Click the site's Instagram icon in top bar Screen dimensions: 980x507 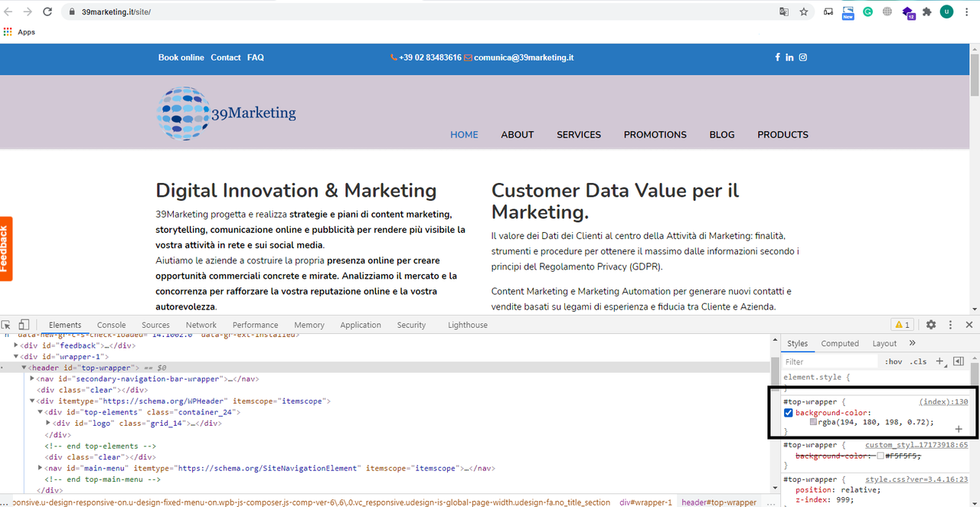click(x=803, y=57)
